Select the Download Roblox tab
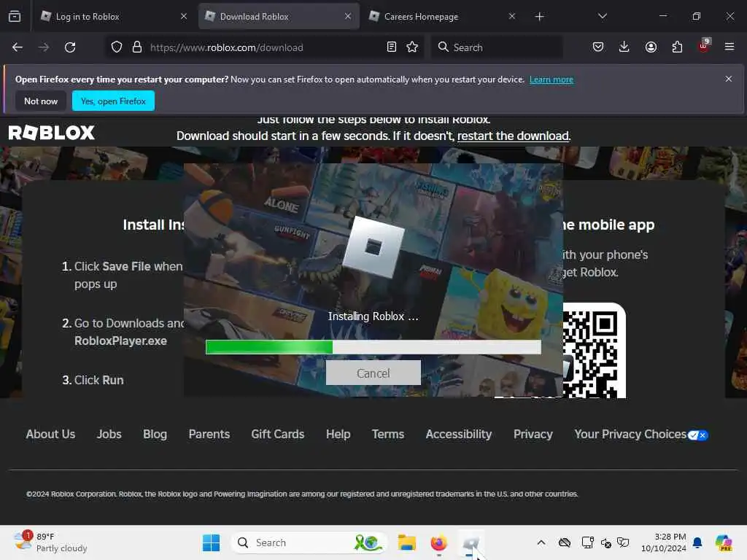Viewport: 747px width, 560px height. point(279,17)
